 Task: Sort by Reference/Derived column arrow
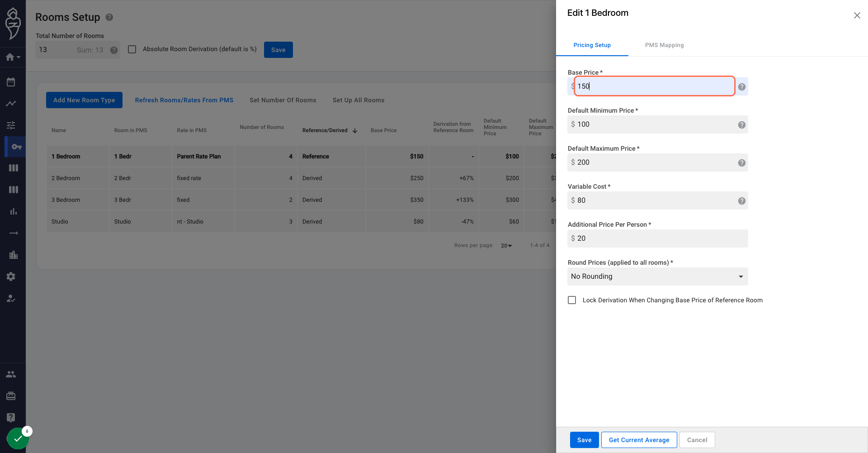[x=355, y=131]
